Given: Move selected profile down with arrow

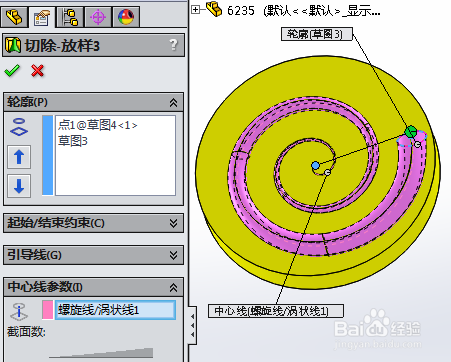Looking at the screenshot, I should [19, 186].
